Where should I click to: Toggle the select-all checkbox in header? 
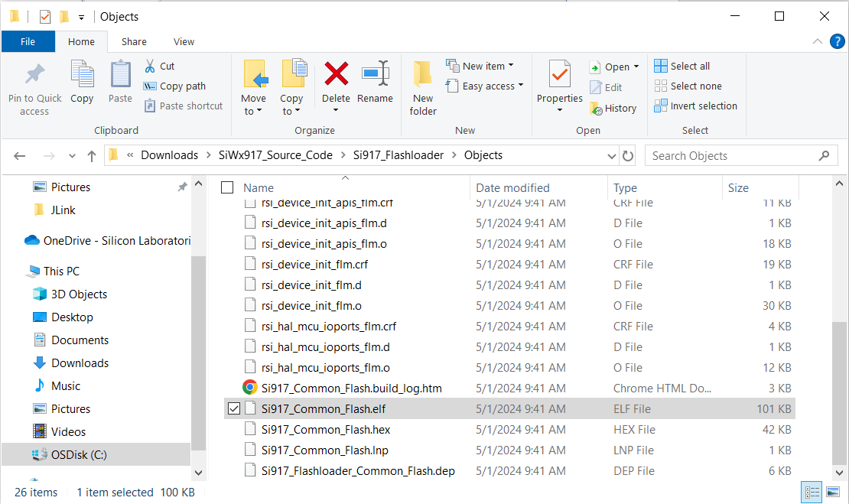coord(227,188)
